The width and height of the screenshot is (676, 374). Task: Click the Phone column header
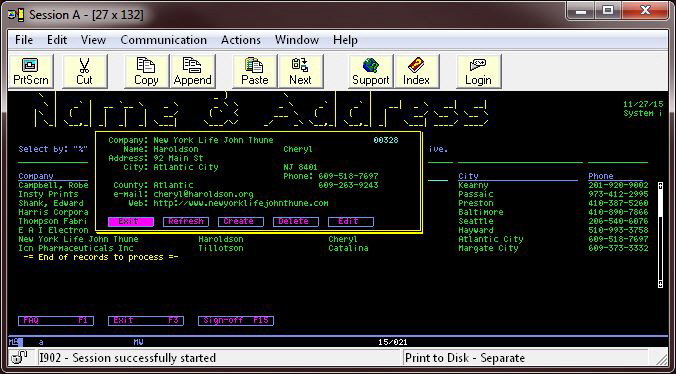601,176
